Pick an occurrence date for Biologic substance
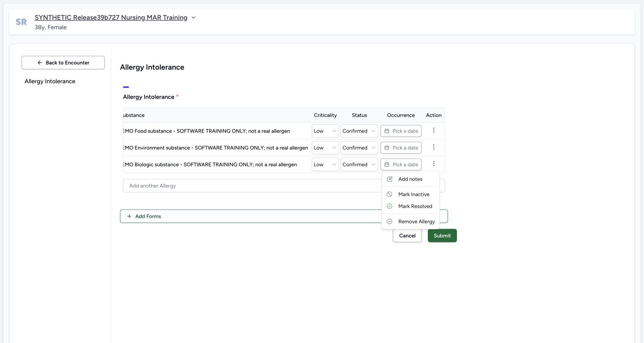Image resolution: width=644 pixels, height=343 pixels. pos(401,165)
